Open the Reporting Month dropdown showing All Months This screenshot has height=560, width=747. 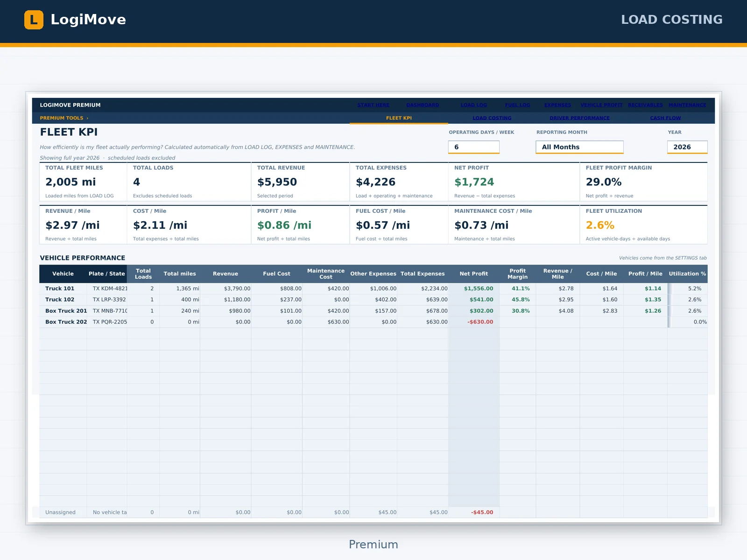click(579, 147)
